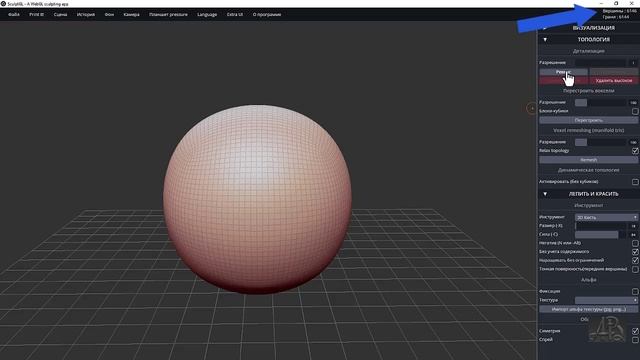Open the Сцена menu
640x360 pixels.
tap(60, 14)
